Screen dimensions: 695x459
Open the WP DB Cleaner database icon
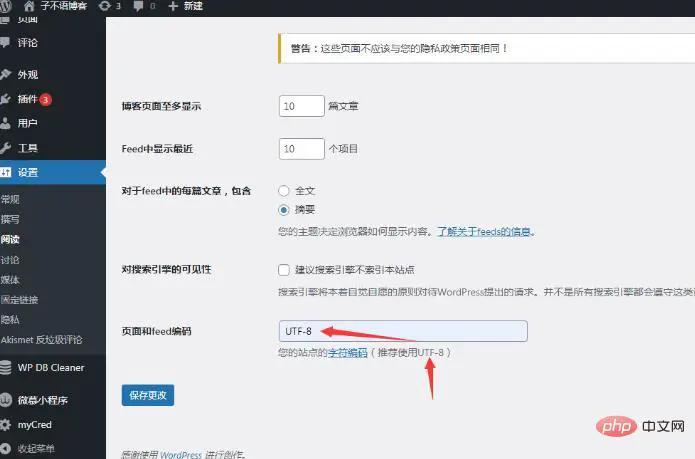coord(5,368)
